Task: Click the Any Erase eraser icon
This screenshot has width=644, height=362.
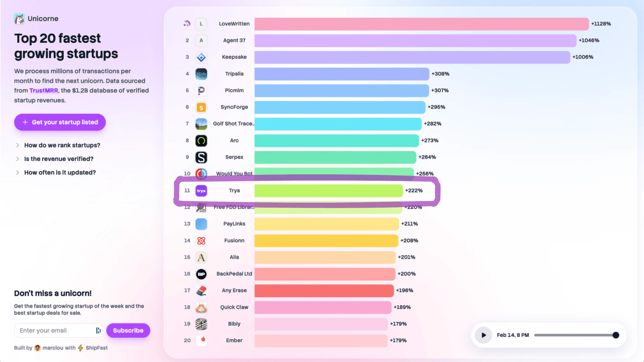Action: [x=201, y=290]
